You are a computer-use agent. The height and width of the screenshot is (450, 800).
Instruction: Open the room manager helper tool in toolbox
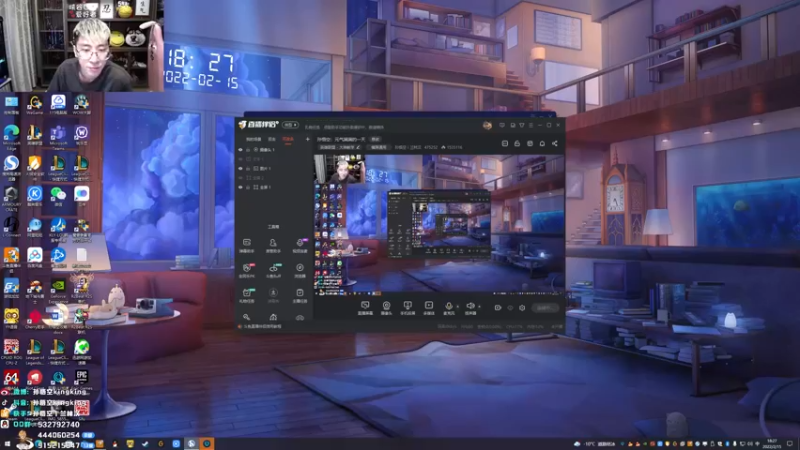tap(273, 245)
